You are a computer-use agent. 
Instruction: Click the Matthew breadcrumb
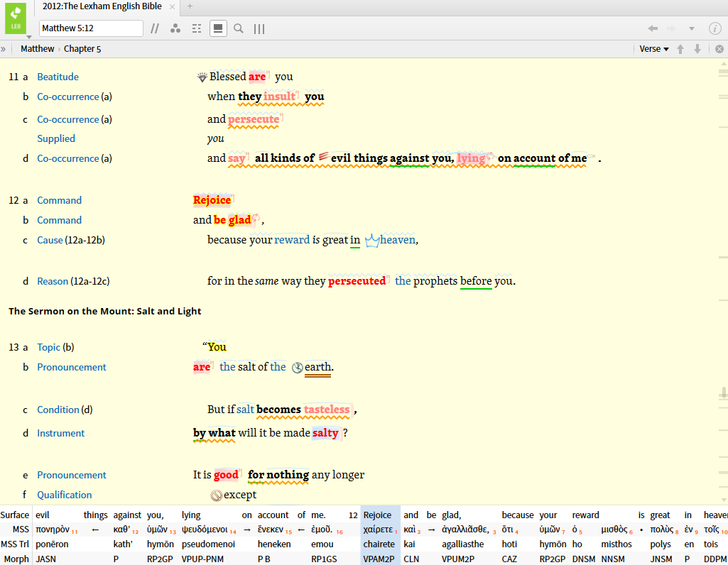pos(37,49)
